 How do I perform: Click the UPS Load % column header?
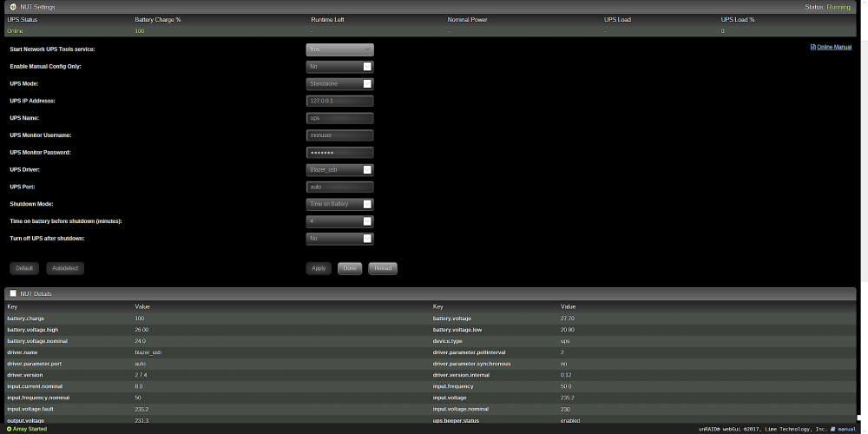[737, 19]
